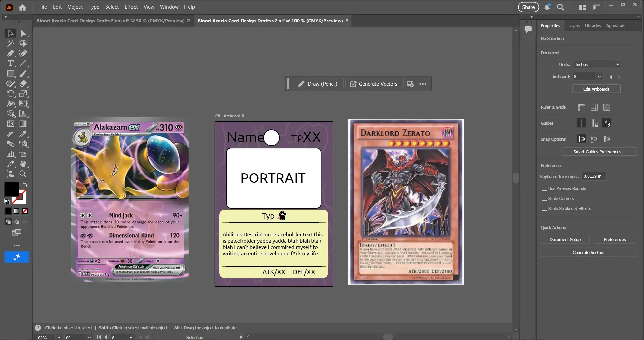The width and height of the screenshot is (644, 340).
Task: Pick the Paintbrush tool
Action: (x=23, y=74)
